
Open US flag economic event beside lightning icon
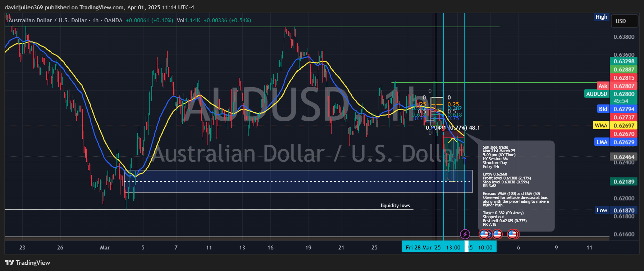484,234
